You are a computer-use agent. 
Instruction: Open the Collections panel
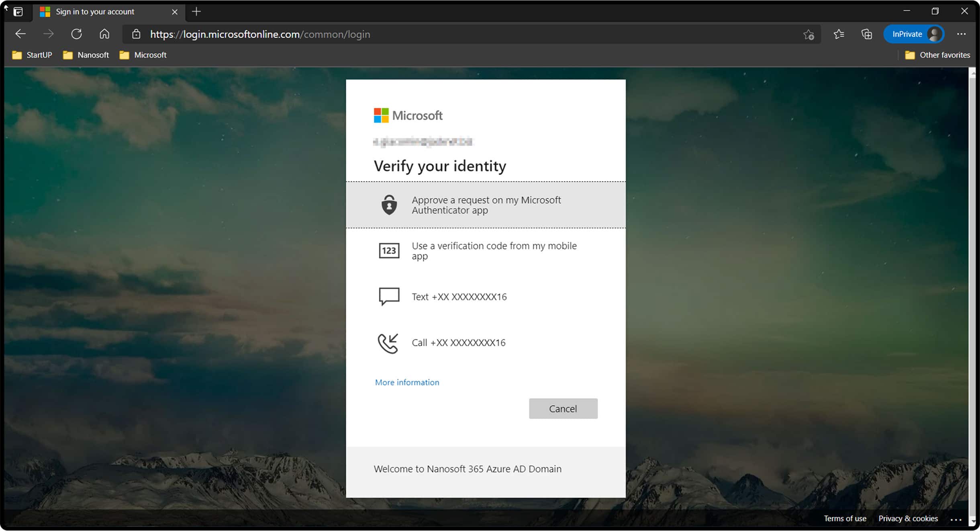click(x=866, y=34)
